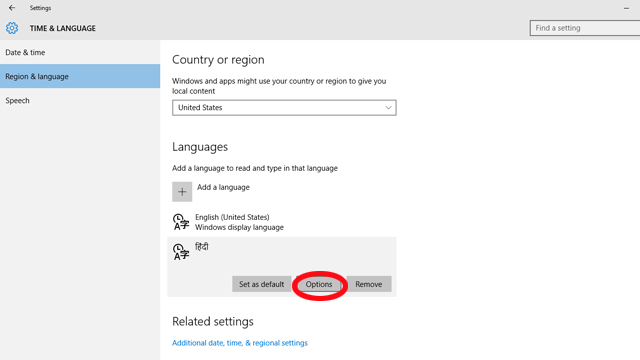Viewport: 640px width, 360px height.
Task: Open Additional date, time, & regional settings
Action: (240, 343)
